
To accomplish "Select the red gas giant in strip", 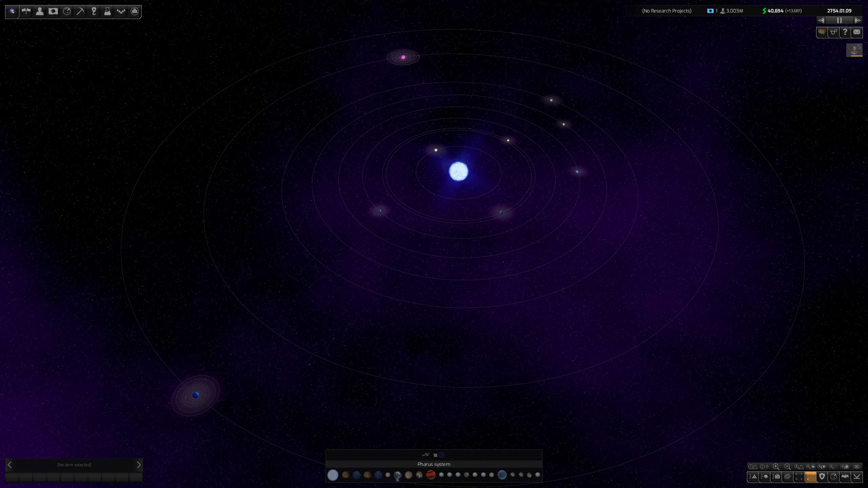I will point(431,475).
